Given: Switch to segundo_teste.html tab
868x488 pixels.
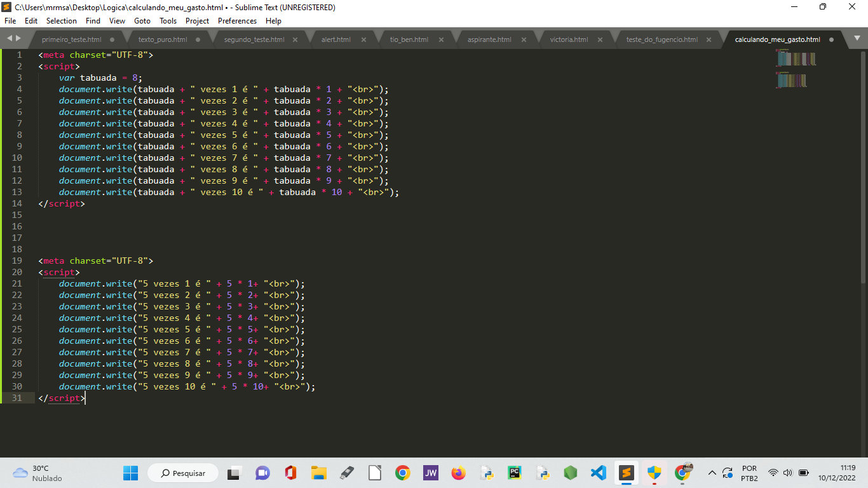Looking at the screenshot, I should point(254,39).
